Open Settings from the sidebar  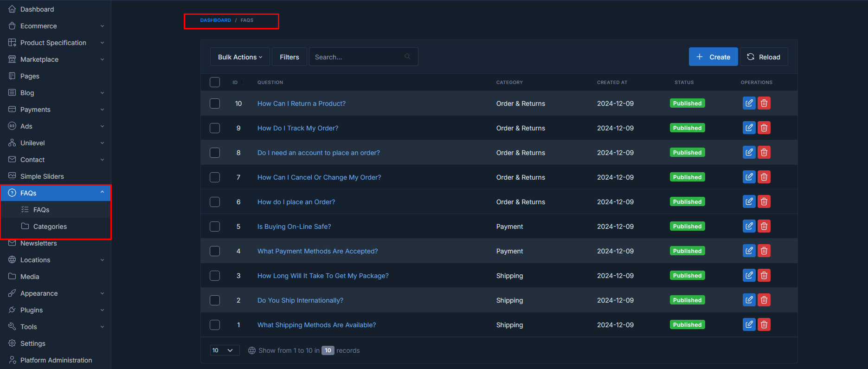point(32,343)
